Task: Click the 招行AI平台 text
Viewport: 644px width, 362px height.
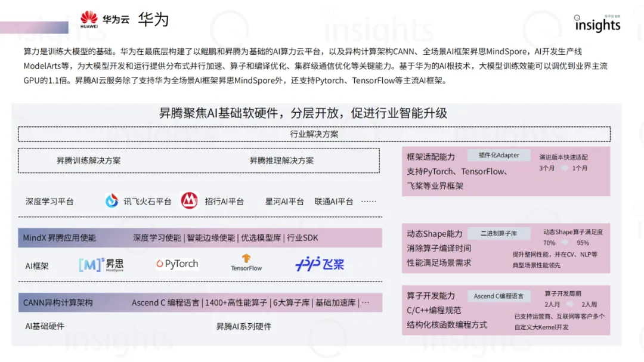Action: click(224, 202)
